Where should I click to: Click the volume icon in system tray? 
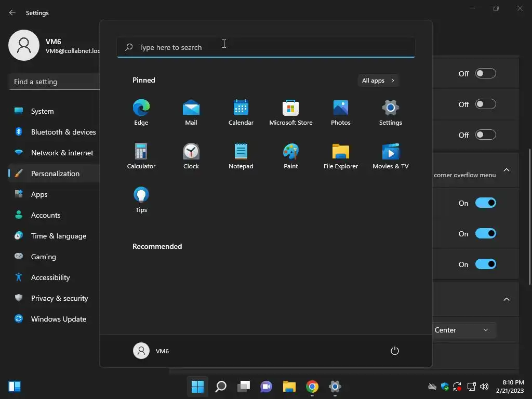coord(484,387)
